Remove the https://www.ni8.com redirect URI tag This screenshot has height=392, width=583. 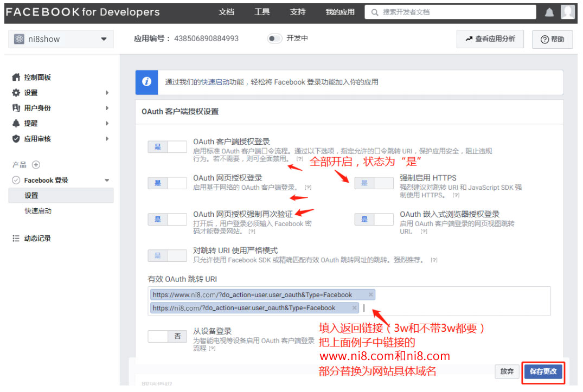pyautogui.click(x=370, y=295)
